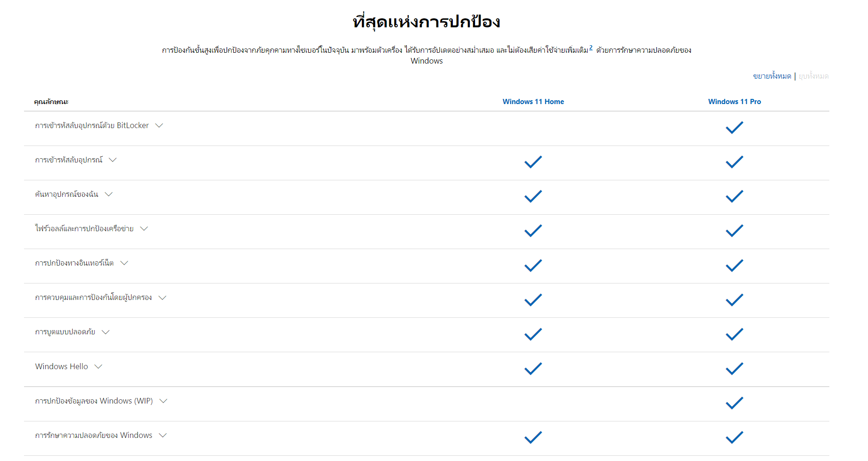Show details for การบูตแบบปลอดภัย row
The width and height of the screenshot is (868, 461).
106,332
